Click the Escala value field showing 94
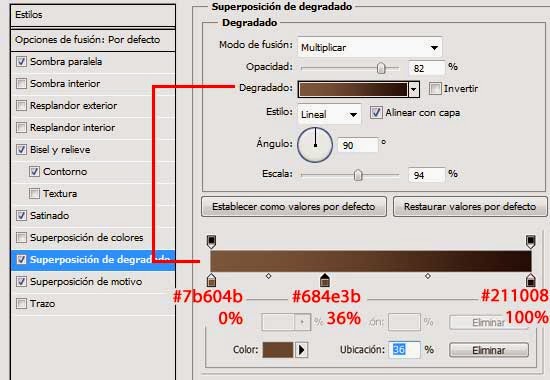This screenshot has height=380, width=550. click(426, 175)
